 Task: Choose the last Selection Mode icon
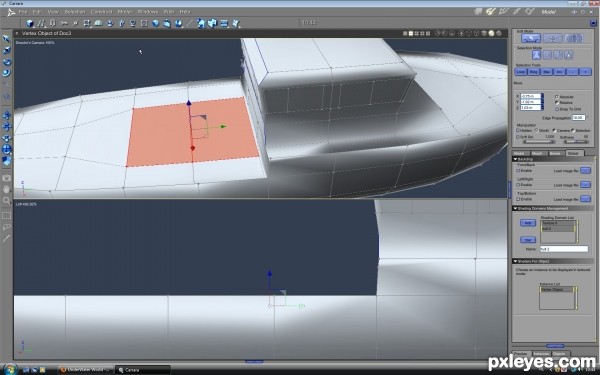point(569,55)
